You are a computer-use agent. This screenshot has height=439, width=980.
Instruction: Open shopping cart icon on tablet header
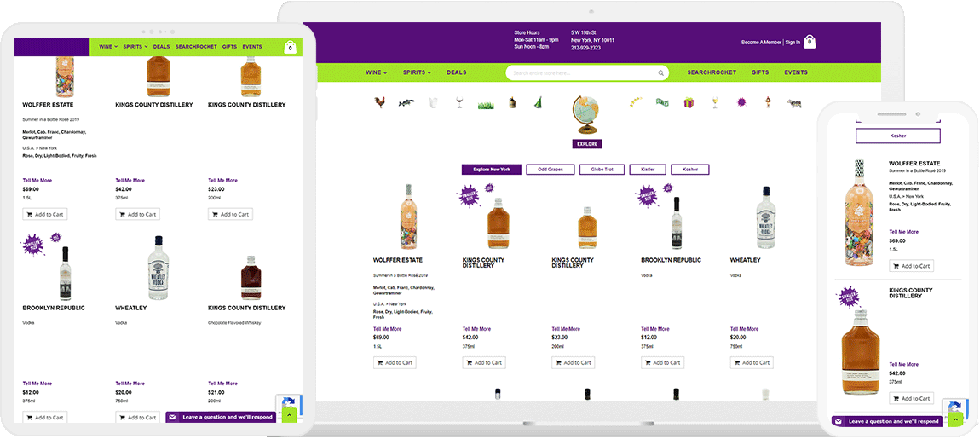pos(290,47)
